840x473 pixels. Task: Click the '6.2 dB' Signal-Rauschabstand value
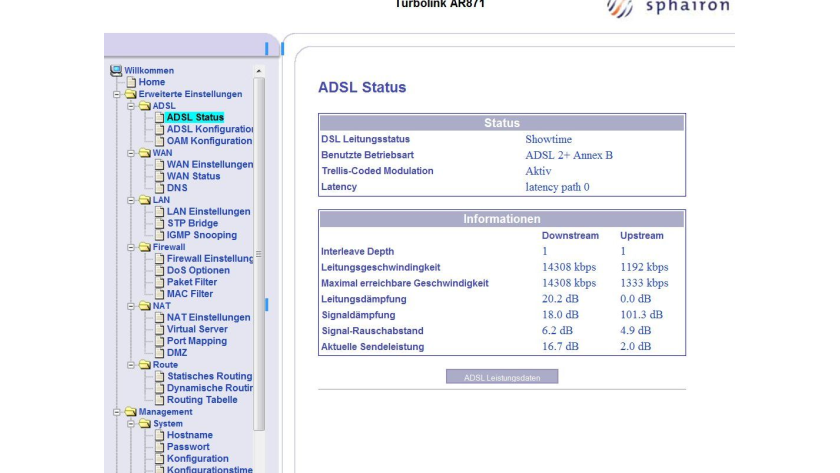pyautogui.click(x=557, y=331)
